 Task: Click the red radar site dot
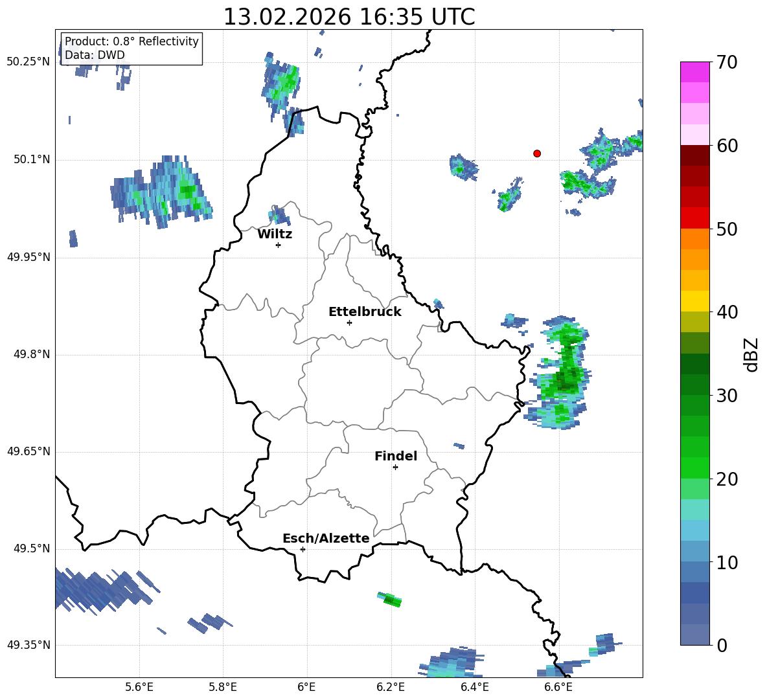(537, 153)
